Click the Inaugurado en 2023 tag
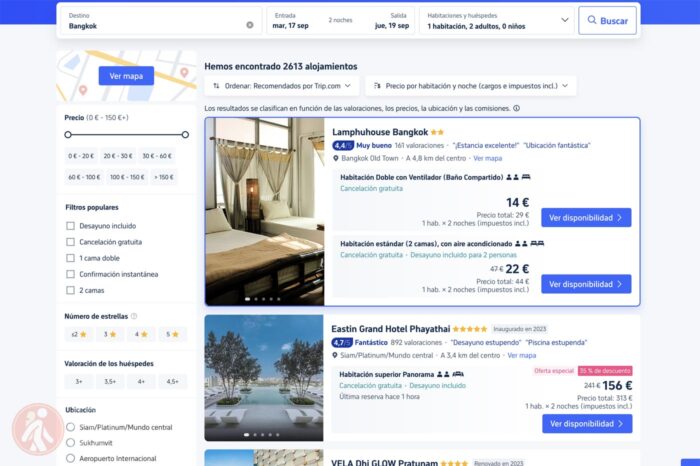The height and width of the screenshot is (466, 700). [x=520, y=329]
